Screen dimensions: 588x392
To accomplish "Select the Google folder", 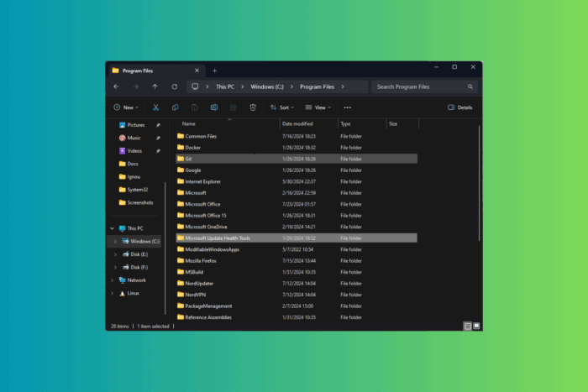I will [x=297, y=170].
